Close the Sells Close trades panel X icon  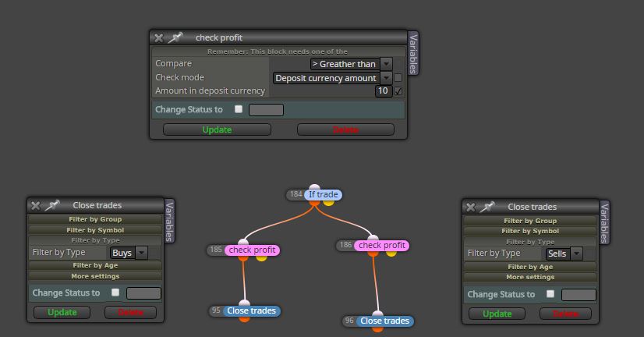[471, 208]
